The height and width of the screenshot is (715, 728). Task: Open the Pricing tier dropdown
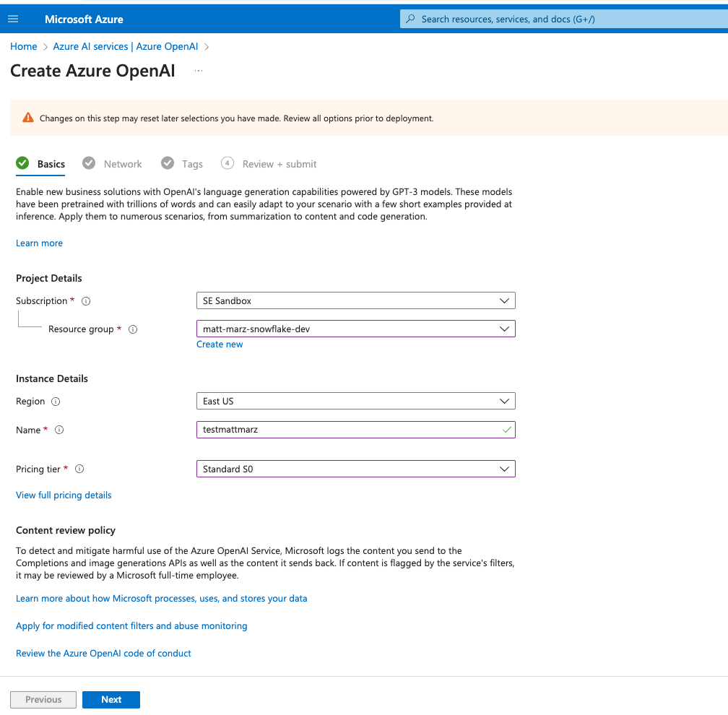505,469
